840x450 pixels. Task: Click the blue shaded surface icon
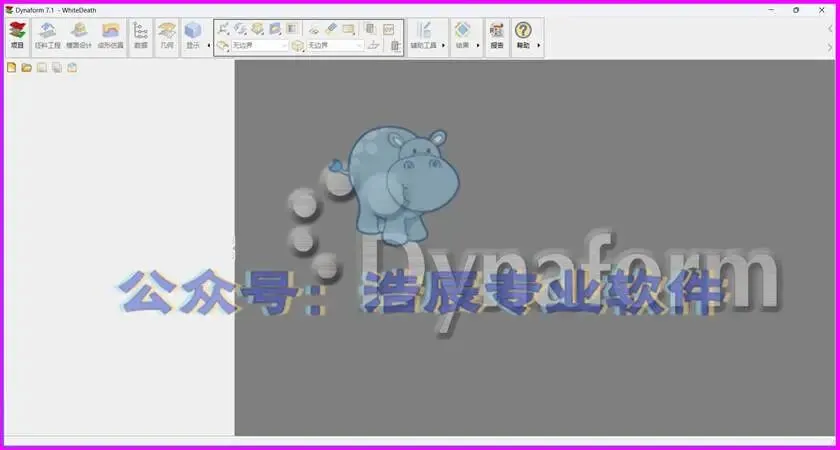coord(275,28)
